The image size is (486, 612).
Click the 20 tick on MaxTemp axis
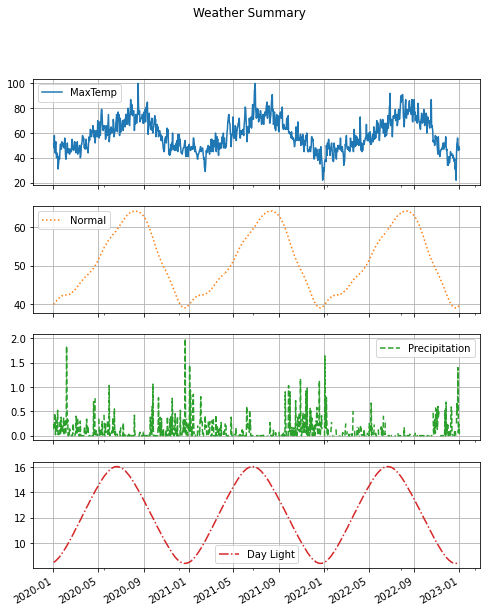[x=20, y=183]
